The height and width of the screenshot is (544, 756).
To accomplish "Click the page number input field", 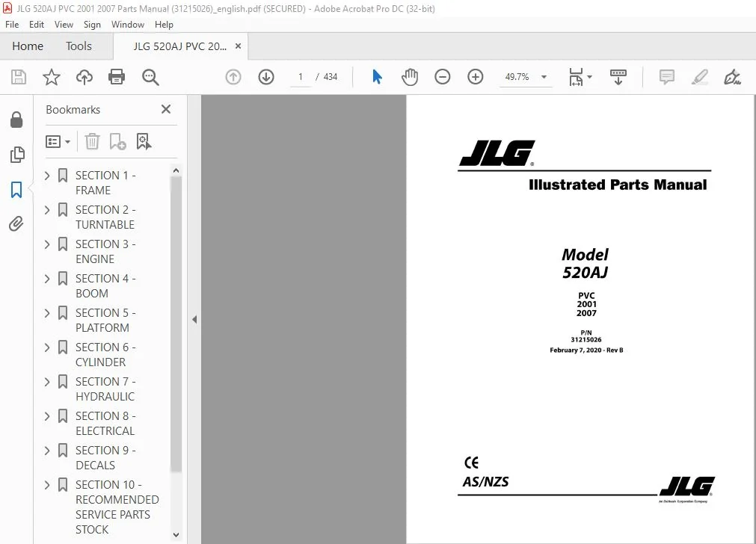I will click(x=301, y=77).
